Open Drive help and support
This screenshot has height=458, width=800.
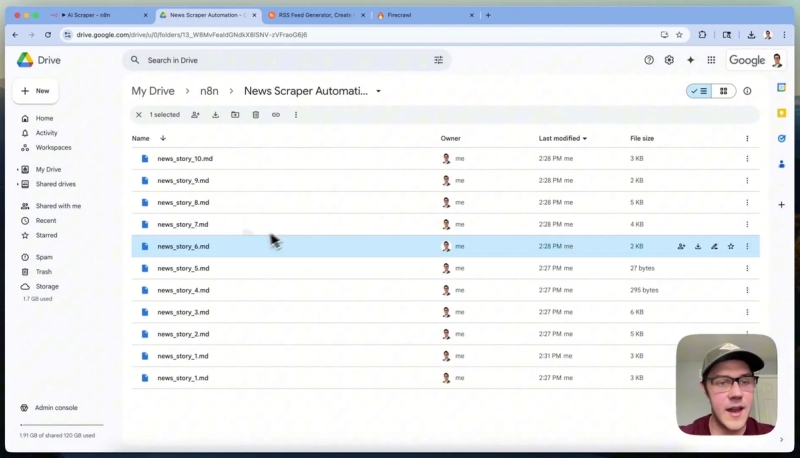648,60
